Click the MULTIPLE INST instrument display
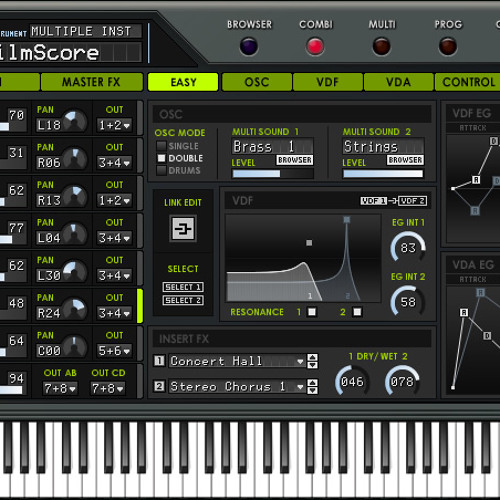 coord(86,31)
